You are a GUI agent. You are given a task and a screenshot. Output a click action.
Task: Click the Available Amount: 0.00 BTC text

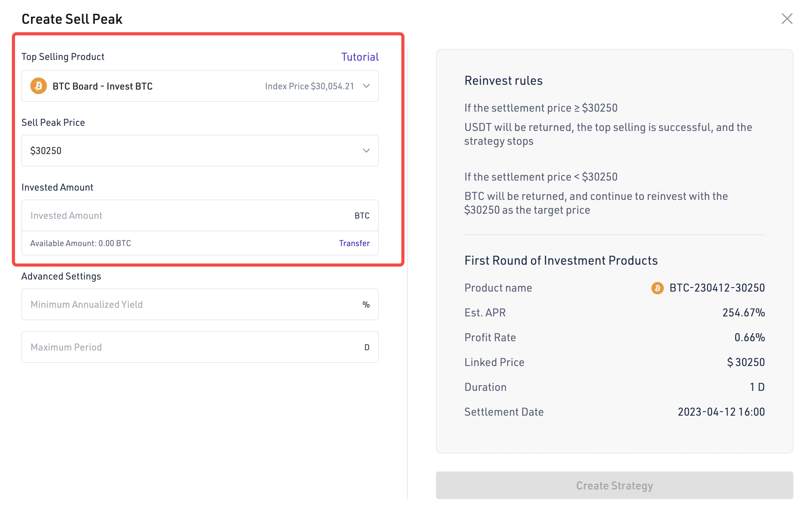(80, 243)
